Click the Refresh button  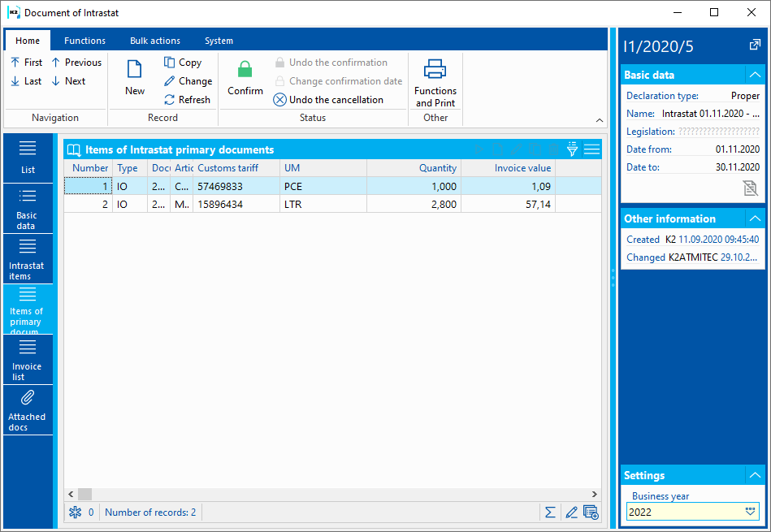pos(188,100)
